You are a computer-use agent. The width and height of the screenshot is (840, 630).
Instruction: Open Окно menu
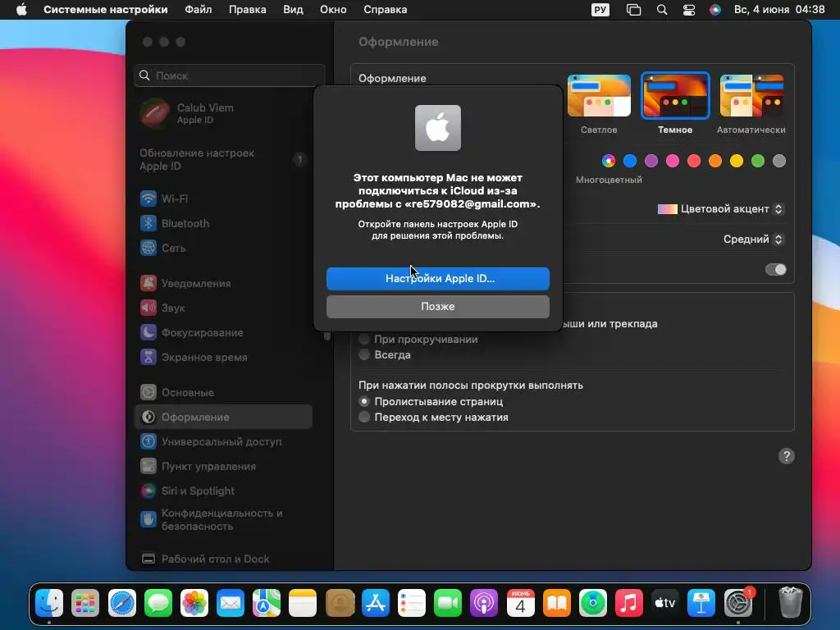point(333,10)
